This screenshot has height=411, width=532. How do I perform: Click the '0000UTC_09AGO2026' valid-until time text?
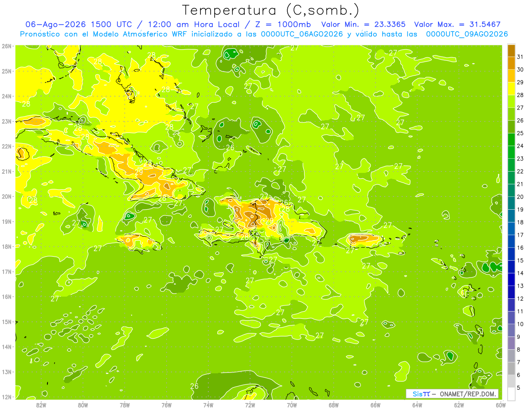[467, 34]
